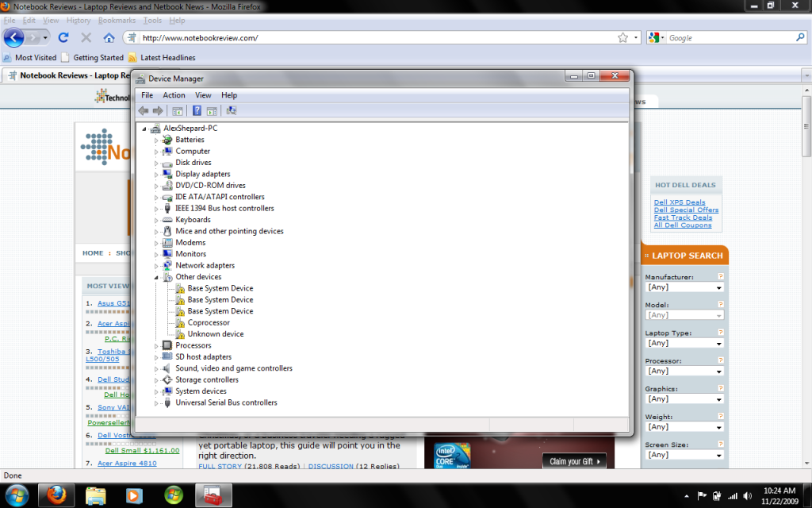This screenshot has height=508, width=812.
Task: Click the Device Manager toolbox taskbar icon
Action: coord(213,495)
